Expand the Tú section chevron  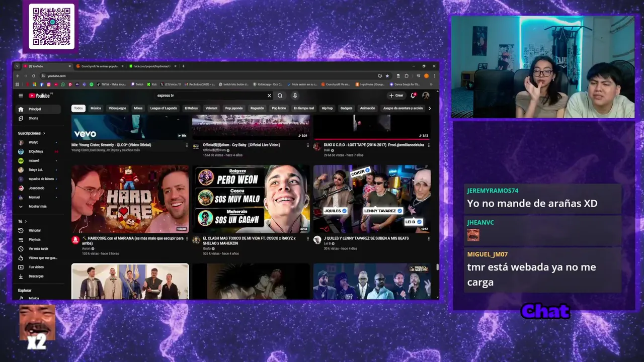point(26,221)
